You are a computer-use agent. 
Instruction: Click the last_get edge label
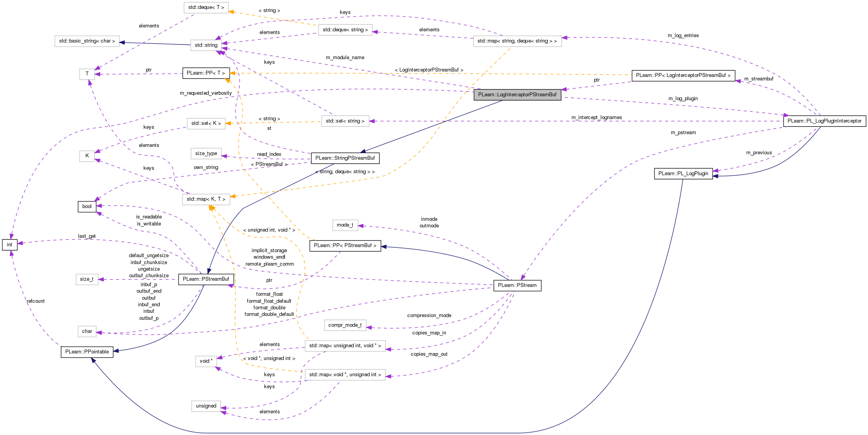click(87, 236)
